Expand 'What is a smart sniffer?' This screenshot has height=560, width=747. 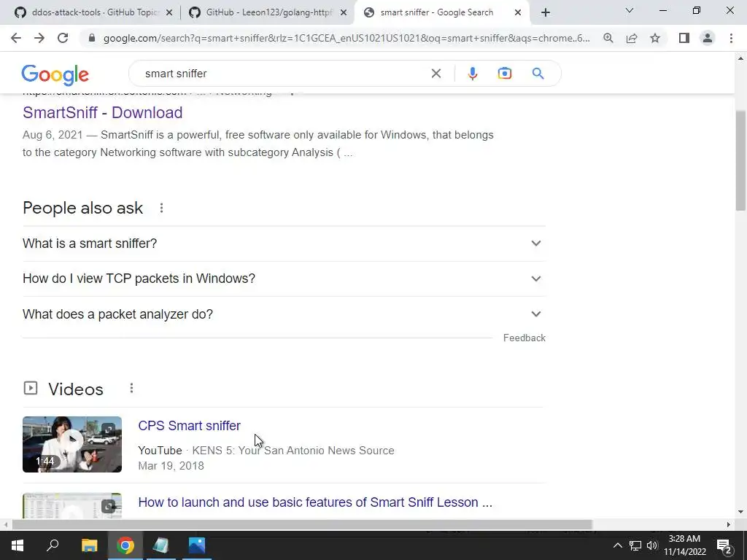tap(284, 244)
